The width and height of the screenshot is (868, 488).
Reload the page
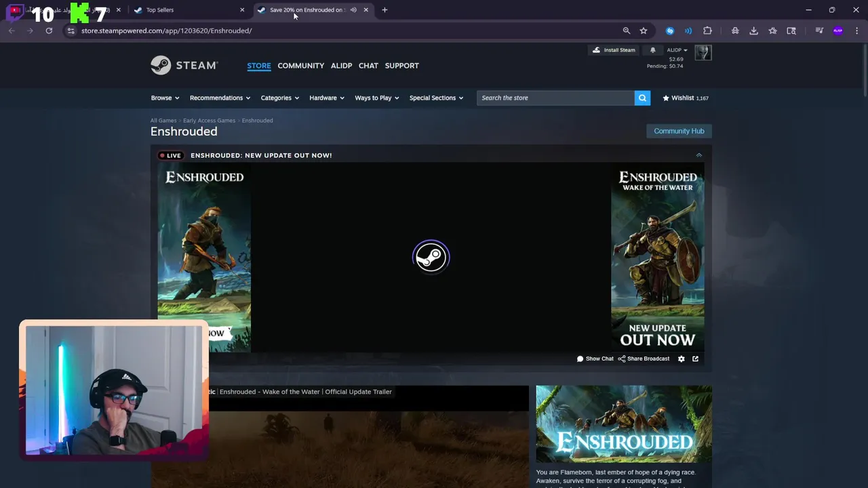(x=49, y=30)
